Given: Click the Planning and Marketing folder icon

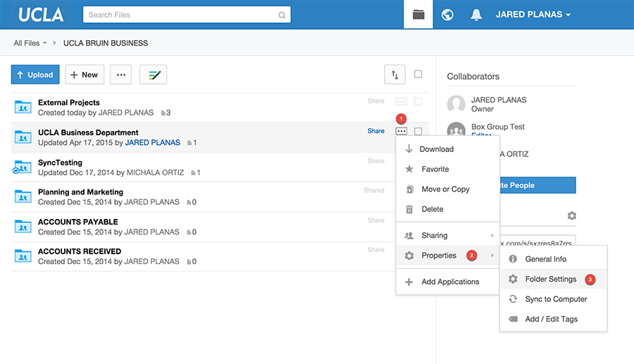Looking at the screenshot, I should click(23, 196).
